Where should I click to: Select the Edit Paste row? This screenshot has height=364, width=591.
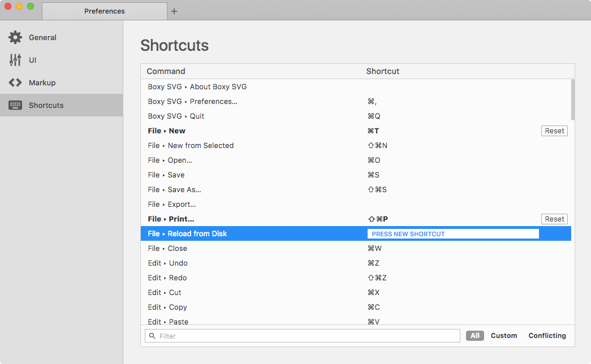coord(356,320)
